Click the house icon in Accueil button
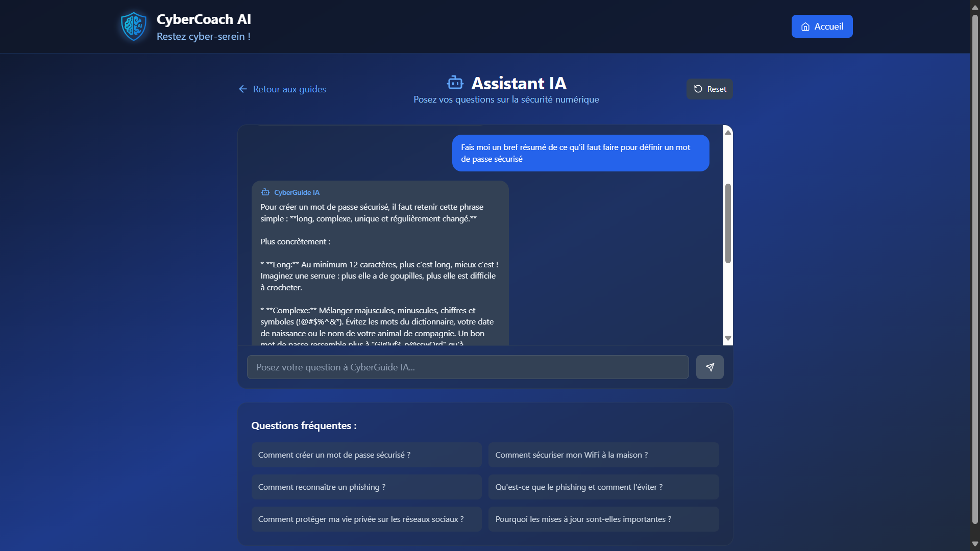Screen dimensions: 980x551 (x=805, y=27)
